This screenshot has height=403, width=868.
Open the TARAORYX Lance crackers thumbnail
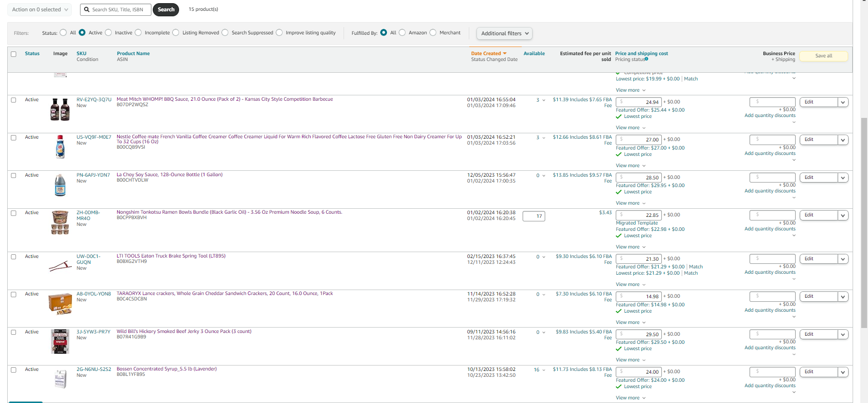coord(60,304)
